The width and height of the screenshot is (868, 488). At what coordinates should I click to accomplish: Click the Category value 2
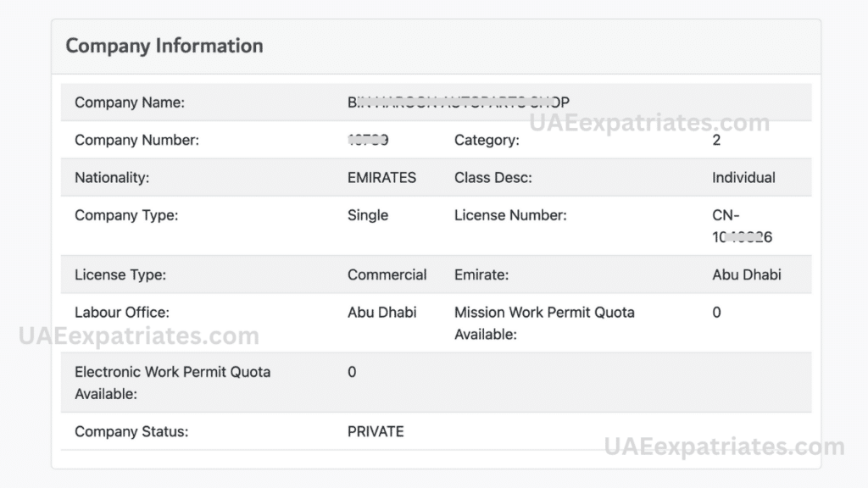tap(716, 140)
